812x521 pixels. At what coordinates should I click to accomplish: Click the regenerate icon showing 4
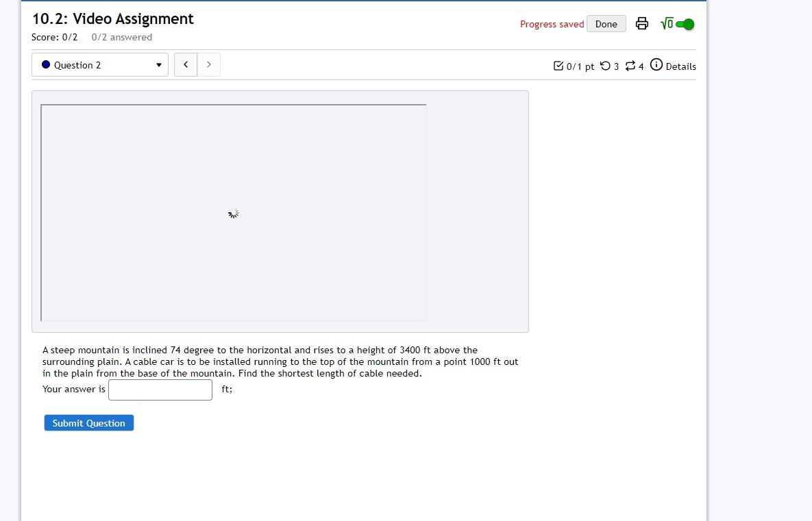click(x=630, y=66)
